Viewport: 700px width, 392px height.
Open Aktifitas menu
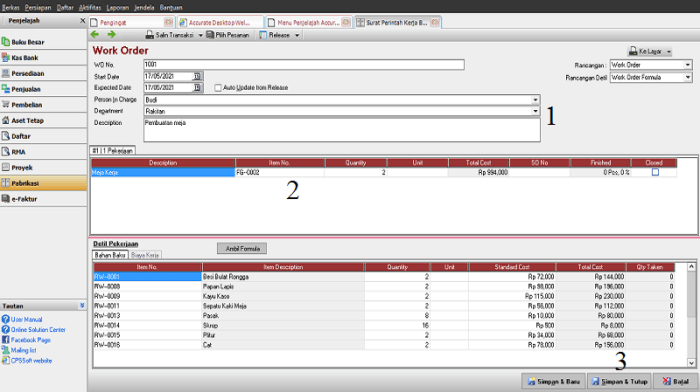click(90, 7)
